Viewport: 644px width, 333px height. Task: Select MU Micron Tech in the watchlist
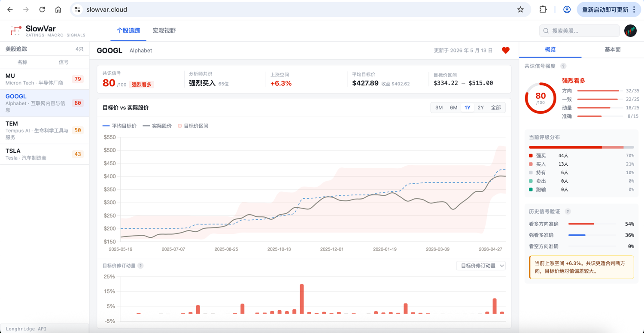point(45,79)
